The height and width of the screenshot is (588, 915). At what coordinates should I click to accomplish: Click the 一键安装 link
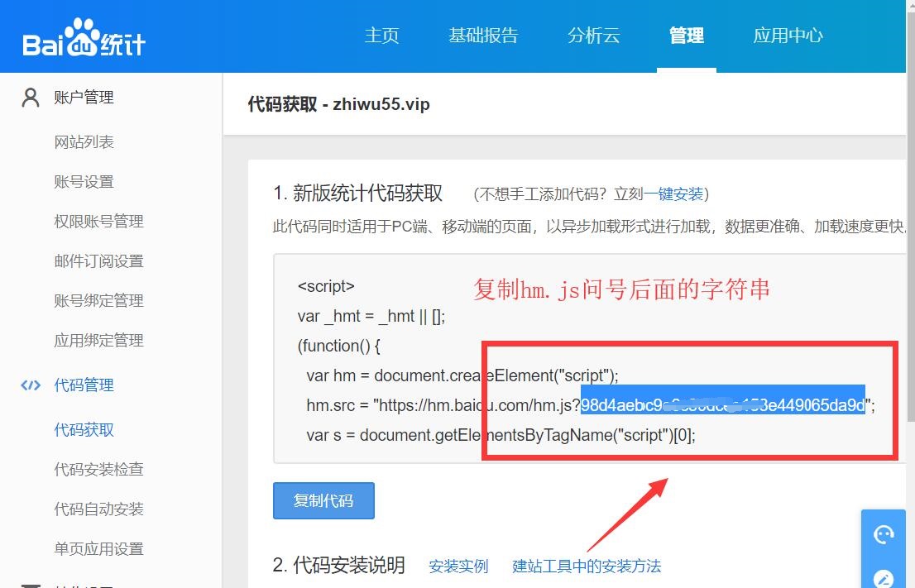673,194
